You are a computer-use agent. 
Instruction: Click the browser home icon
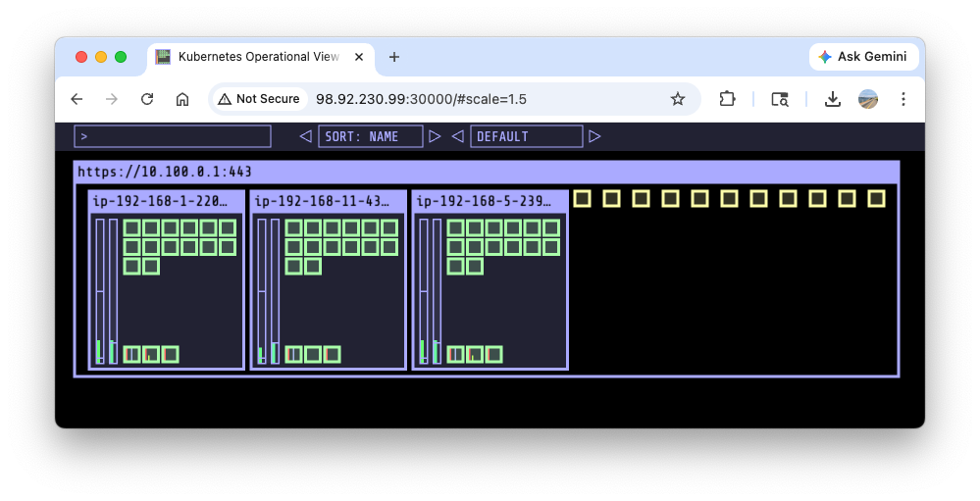coord(182,99)
